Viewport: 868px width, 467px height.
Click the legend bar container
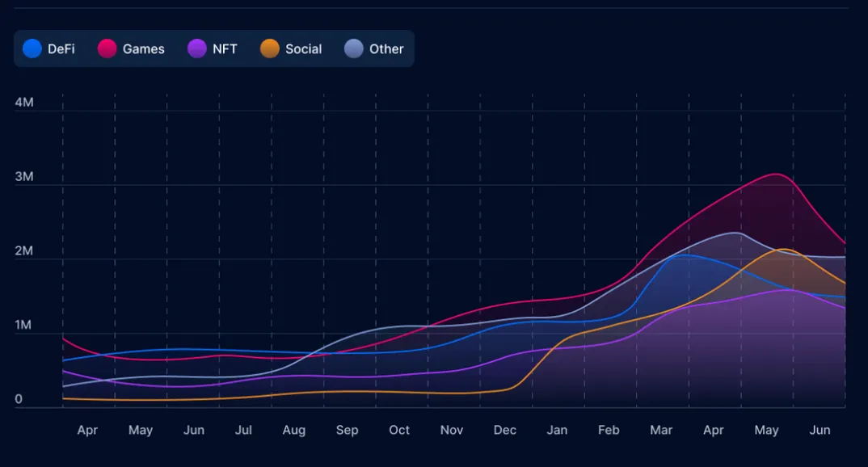pos(213,48)
